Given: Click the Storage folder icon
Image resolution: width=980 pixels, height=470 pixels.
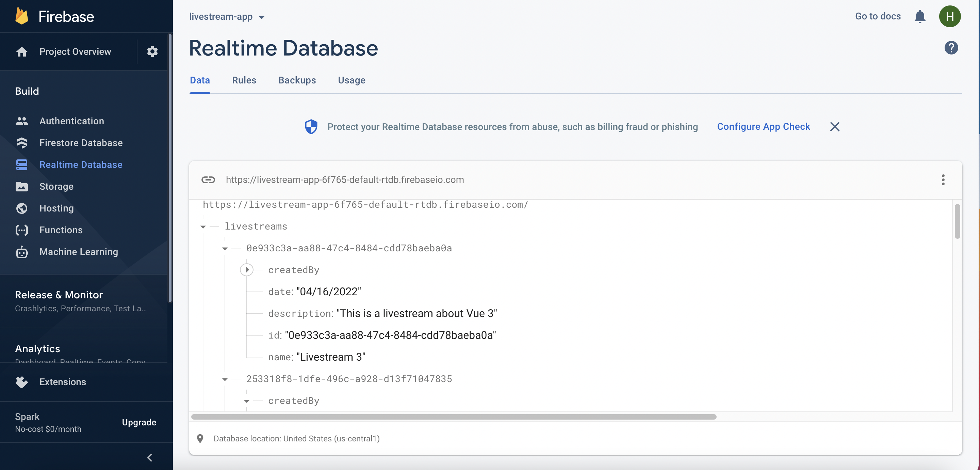Looking at the screenshot, I should point(22,187).
